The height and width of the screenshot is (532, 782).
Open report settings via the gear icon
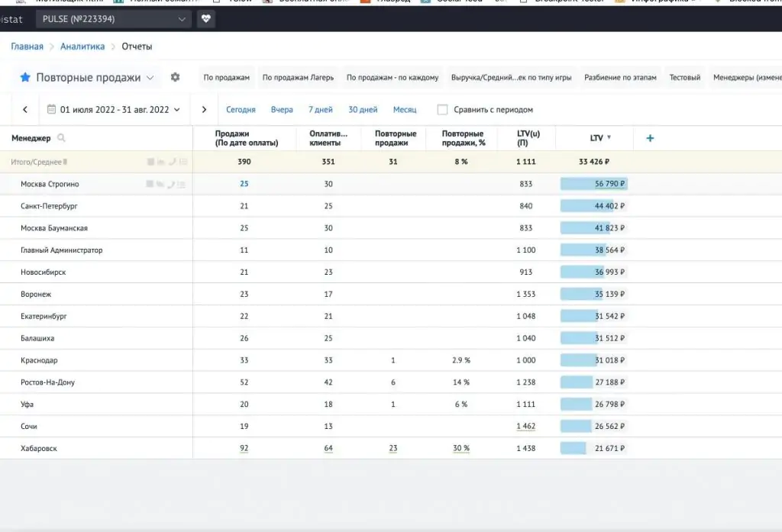pyautogui.click(x=175, y=77)
